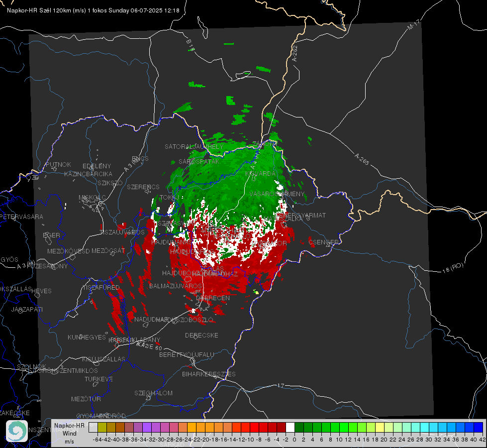
Task: Select the yellow legend swatch between 18 and 20
Action: pos(380,427)
